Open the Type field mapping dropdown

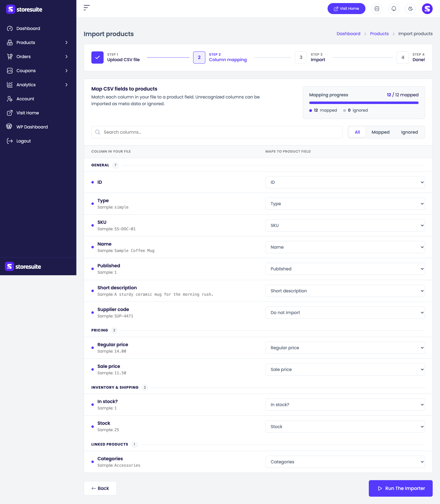(345, 204)
